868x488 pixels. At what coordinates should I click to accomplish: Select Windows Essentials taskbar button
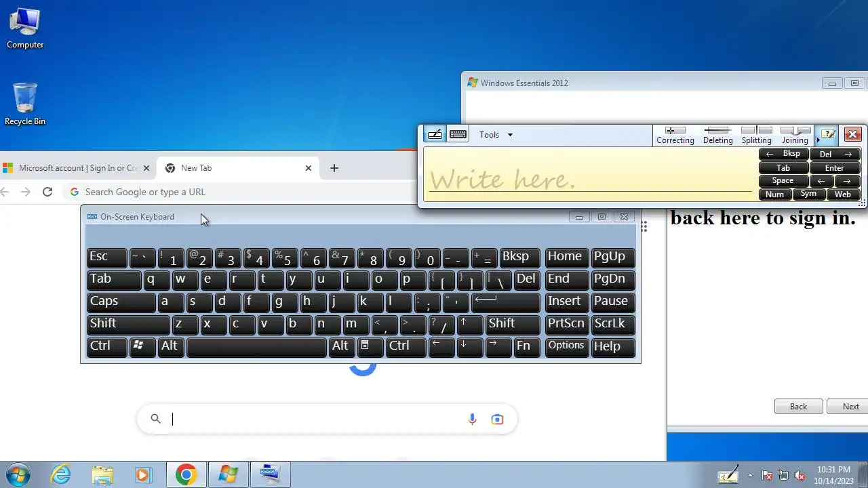[229, 474]
